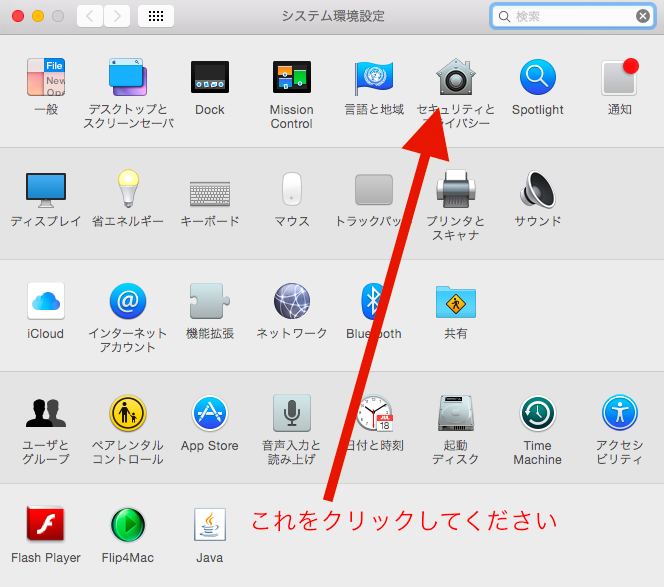This screenshot has width=664, height=587.
Task: Open Spotlight preferences
Action: click(x=538, y=77)
